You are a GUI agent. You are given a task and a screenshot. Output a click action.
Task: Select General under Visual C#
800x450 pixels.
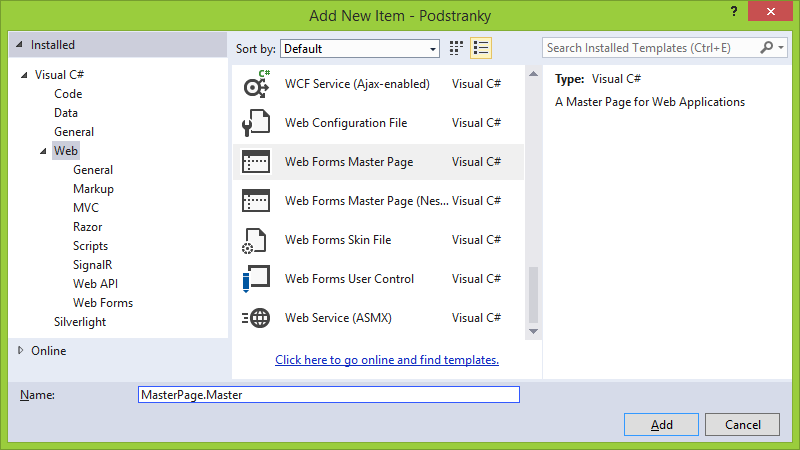(74, 132)
